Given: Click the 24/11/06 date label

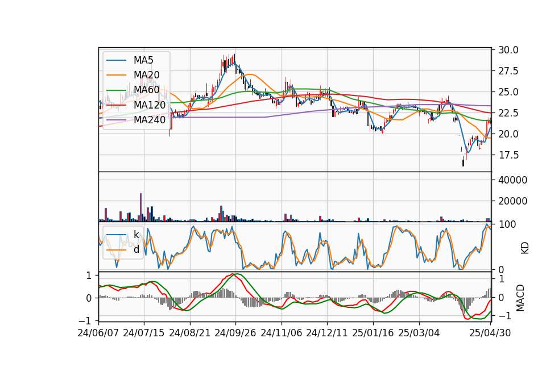Looking at the screenshot, I should tap(282, 333).
